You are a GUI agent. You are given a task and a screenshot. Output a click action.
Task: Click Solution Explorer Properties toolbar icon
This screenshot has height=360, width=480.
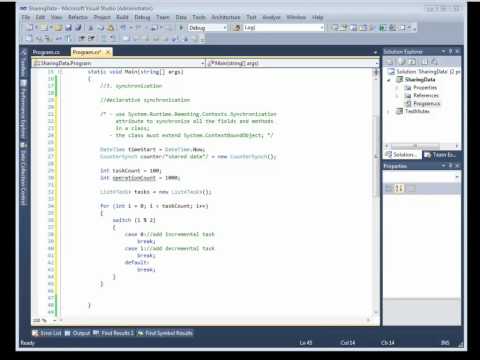(x=389, y=62)
